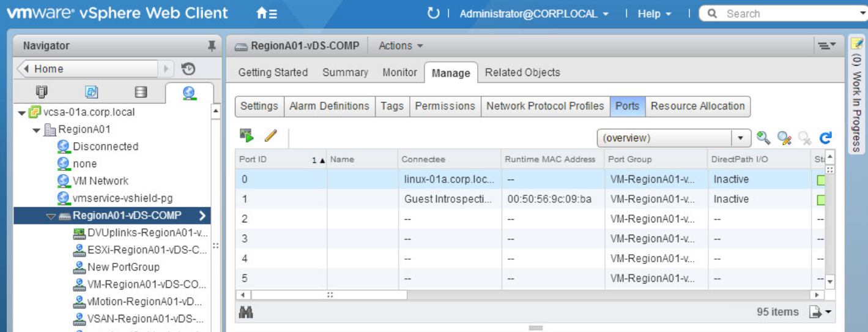Click the refresh icon in top header
This screenshot has width=868, height=332.
[x=433, y=13]
